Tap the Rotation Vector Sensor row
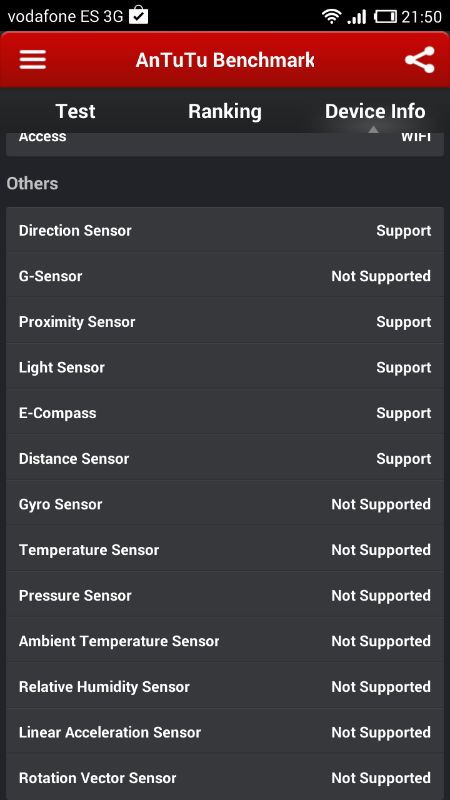The image size is (450, 800). coord(225,778)
